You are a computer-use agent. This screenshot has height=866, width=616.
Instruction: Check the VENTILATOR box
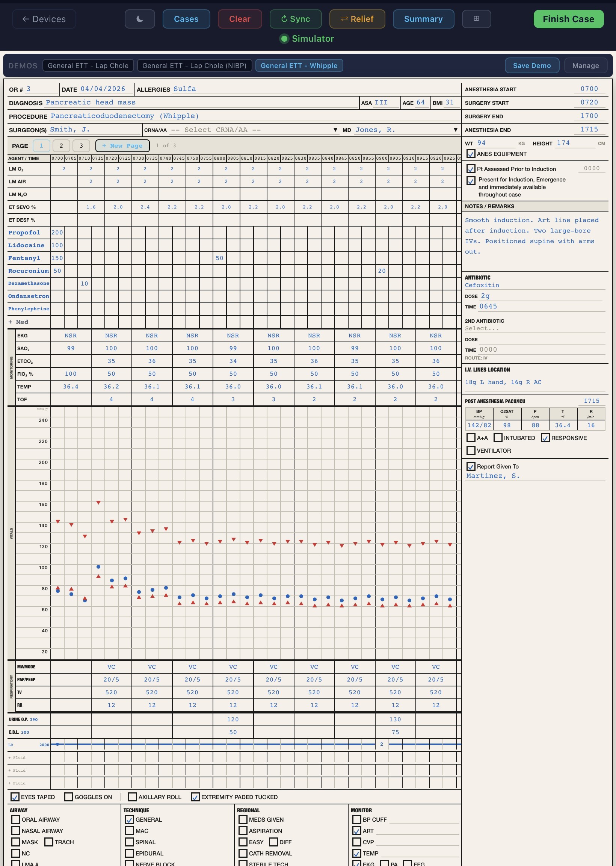click(x=471, y=450)
